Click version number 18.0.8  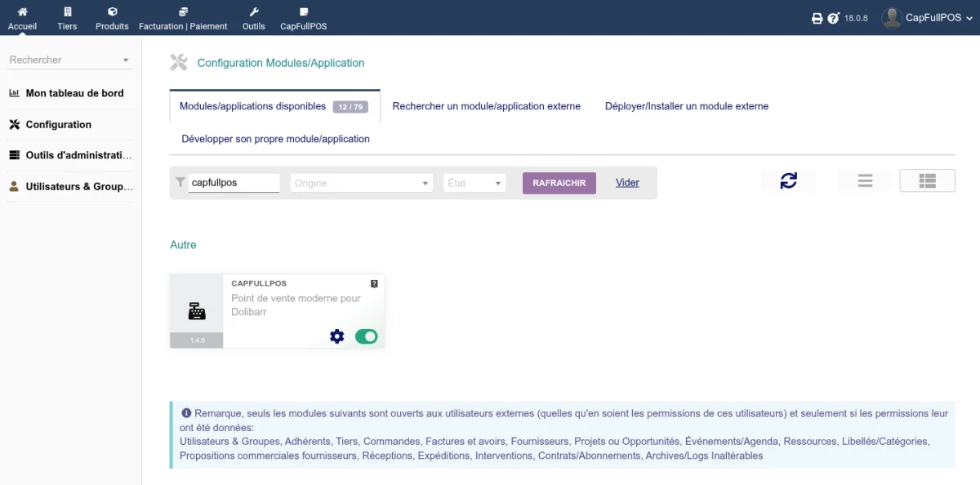click(x=856, y=18)
